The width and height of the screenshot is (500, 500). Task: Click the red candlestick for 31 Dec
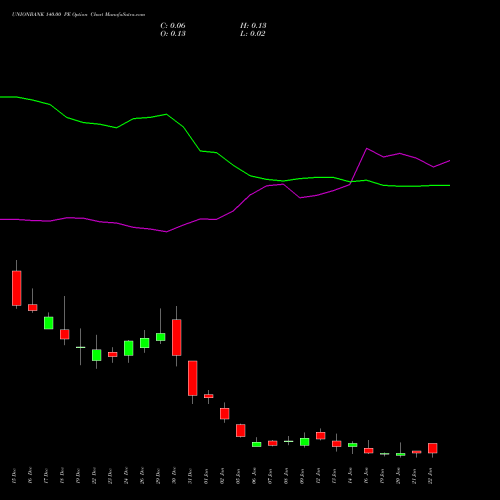pos(193,378)
